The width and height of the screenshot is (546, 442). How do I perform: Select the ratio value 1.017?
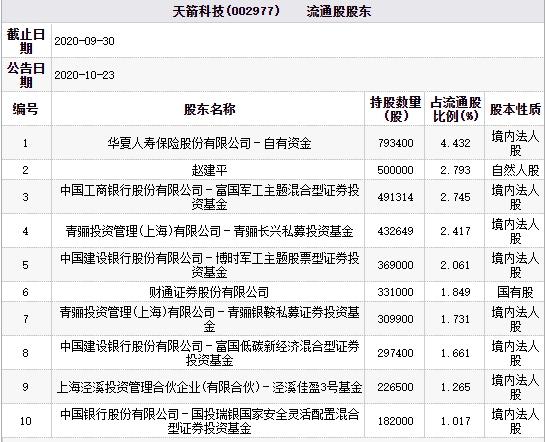(455, 421)
